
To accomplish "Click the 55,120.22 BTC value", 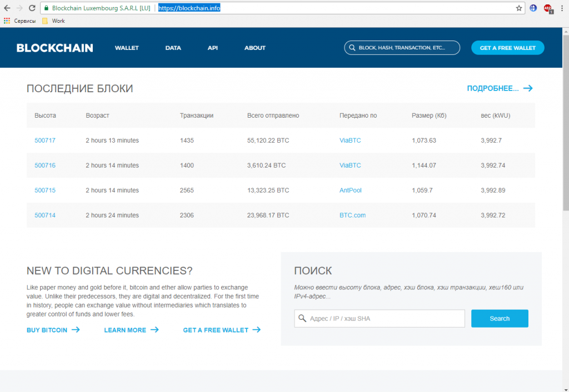I will tap(268, 140).
